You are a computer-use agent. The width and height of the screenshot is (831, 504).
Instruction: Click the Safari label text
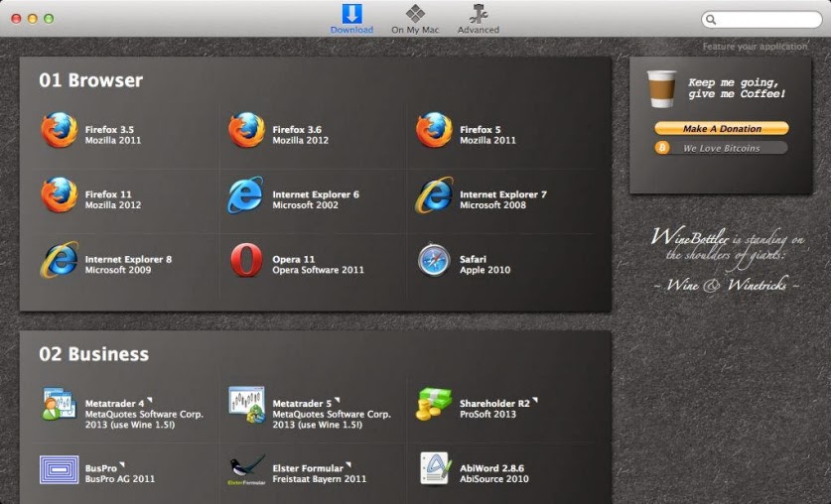(473, 259)
